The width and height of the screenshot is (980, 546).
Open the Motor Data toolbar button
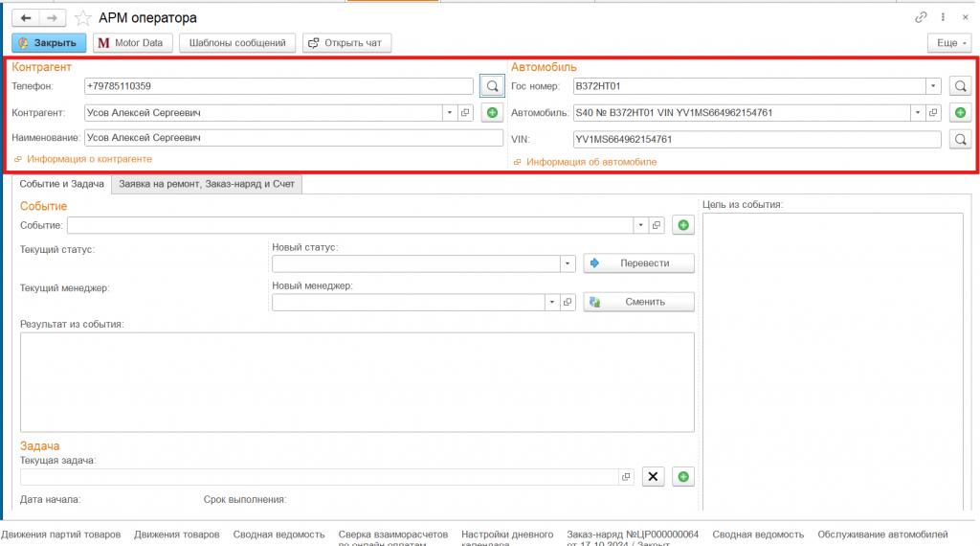point(132,43)
